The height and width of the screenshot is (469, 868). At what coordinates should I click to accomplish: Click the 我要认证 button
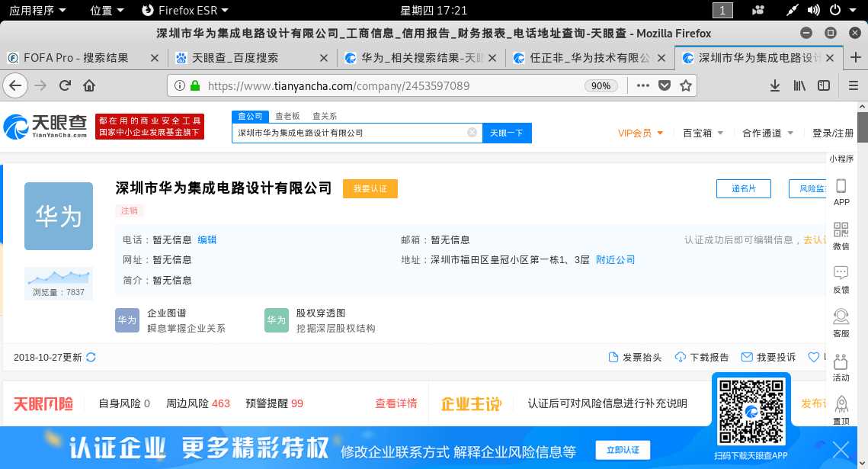[370, 188]
